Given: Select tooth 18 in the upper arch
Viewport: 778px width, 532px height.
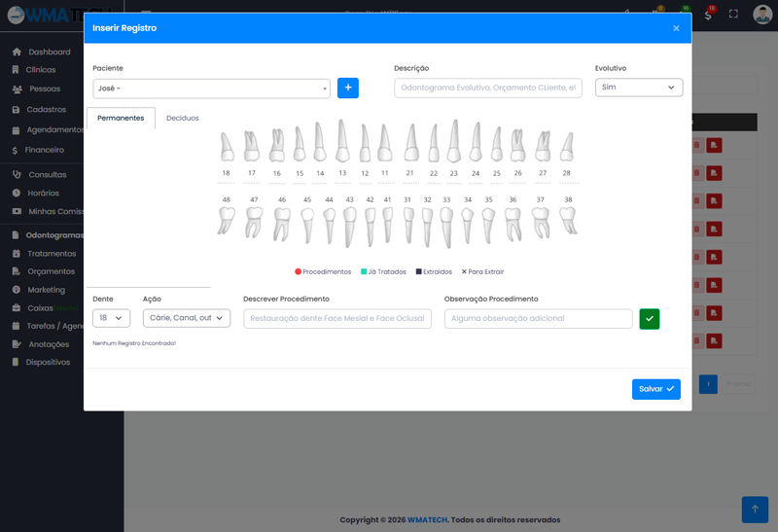Looking at the screenshot, I should tap(226, 148).
